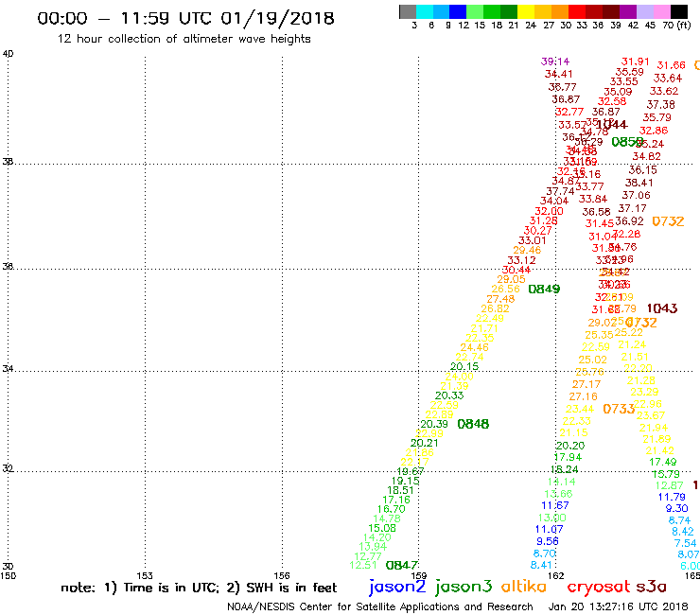Click the wave height value '24.46'
This screenshot has width=700, height=615.
click(x=474, y=347)
